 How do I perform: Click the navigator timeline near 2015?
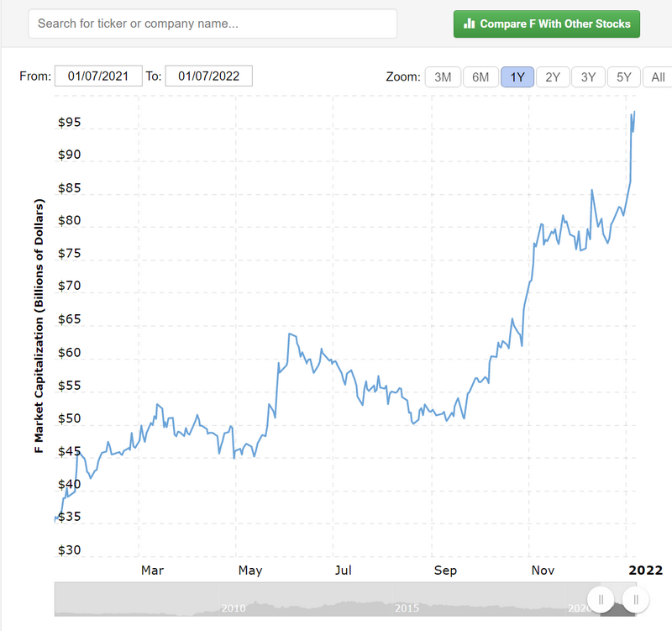(x=407, y=606)
